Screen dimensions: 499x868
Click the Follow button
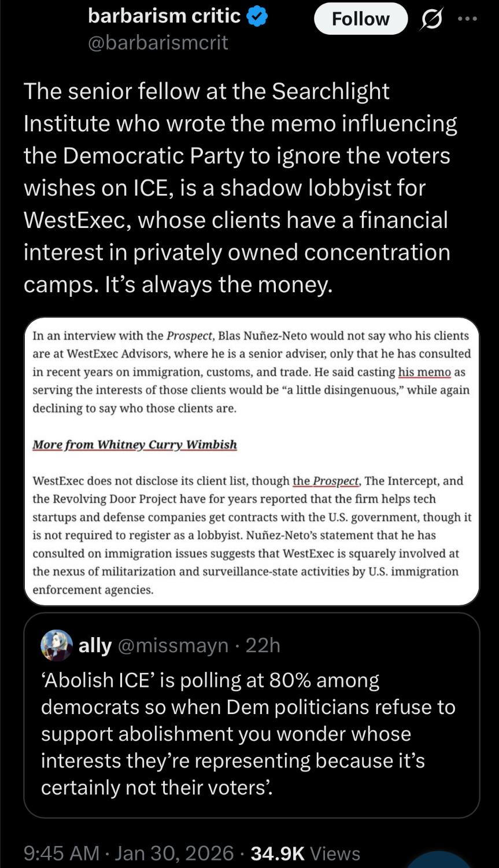coord(360,19)
